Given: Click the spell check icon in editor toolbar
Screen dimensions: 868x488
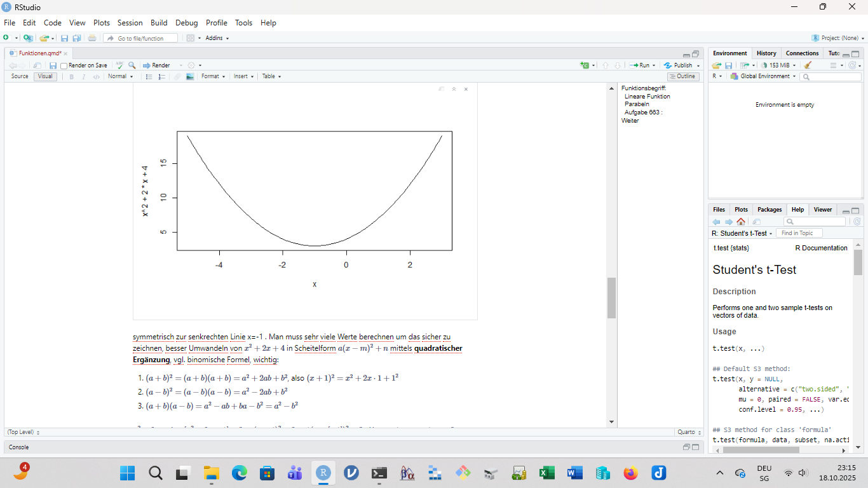Looking at the screenshot, I should (119, 65).
